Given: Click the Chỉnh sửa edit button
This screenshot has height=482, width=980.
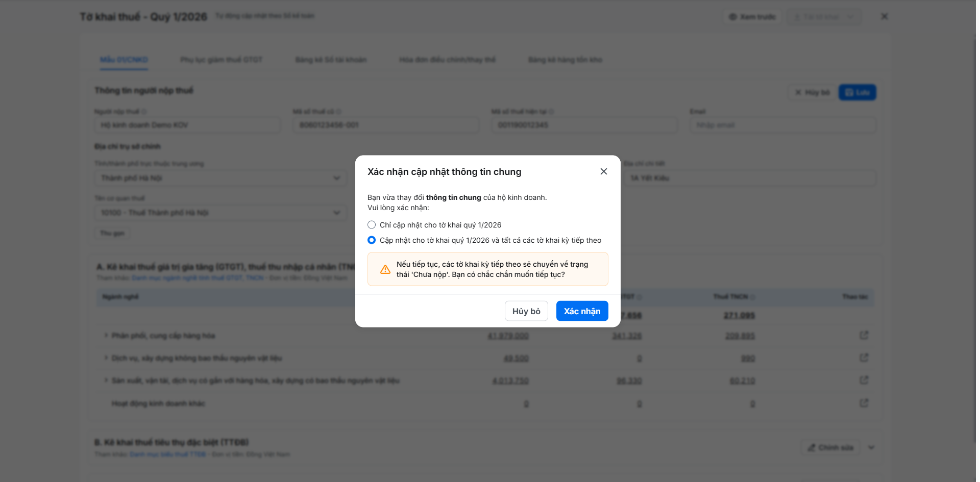Looking at the screenshot, I should pyautogui.click(x=830, y=447).
